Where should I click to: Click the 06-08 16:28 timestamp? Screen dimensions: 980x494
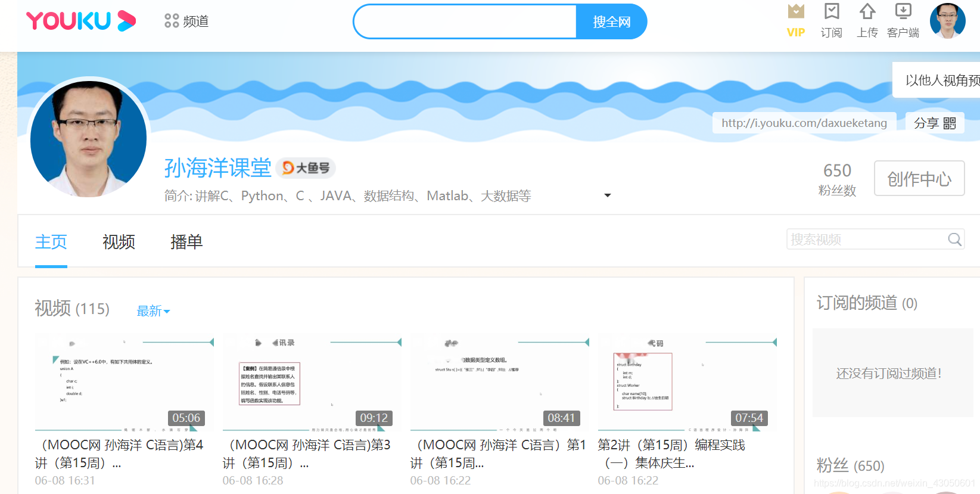click(253, 480)
